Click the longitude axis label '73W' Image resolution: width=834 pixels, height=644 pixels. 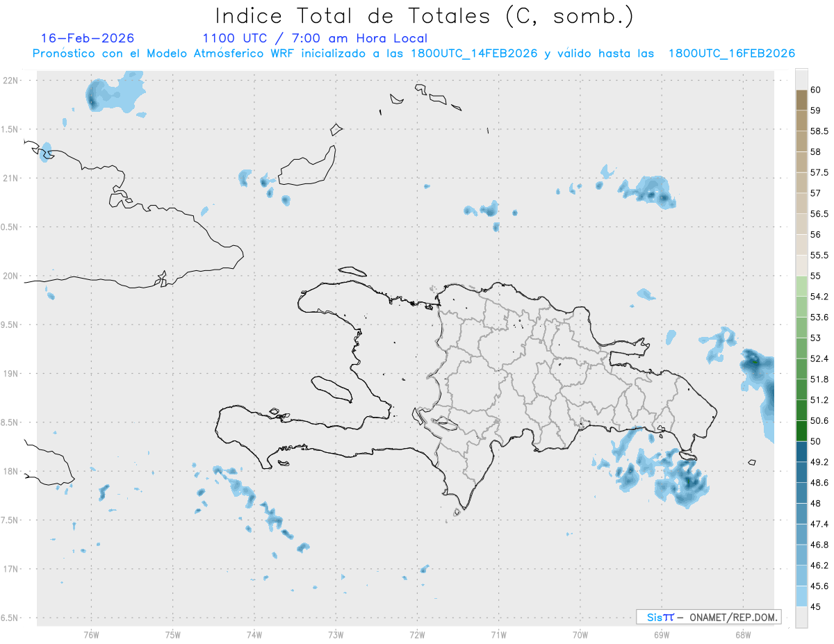[x=336, y=635]
